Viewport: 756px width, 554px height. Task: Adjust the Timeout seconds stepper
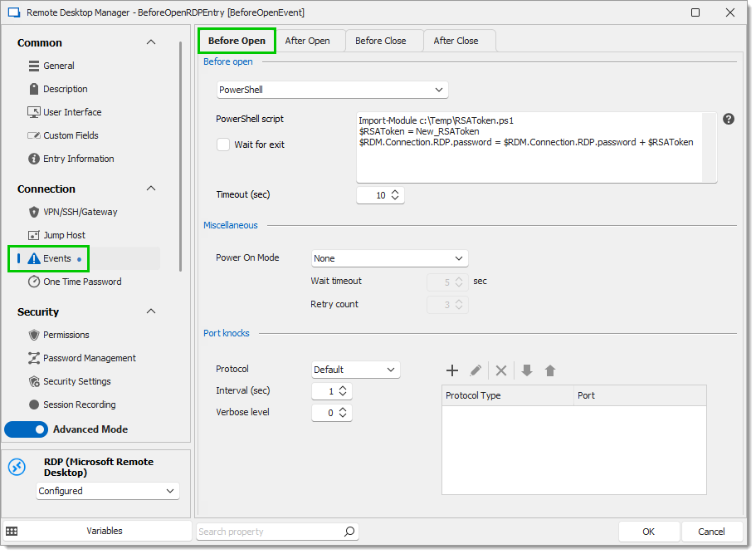pyautogui.click(x=395, y=195)
